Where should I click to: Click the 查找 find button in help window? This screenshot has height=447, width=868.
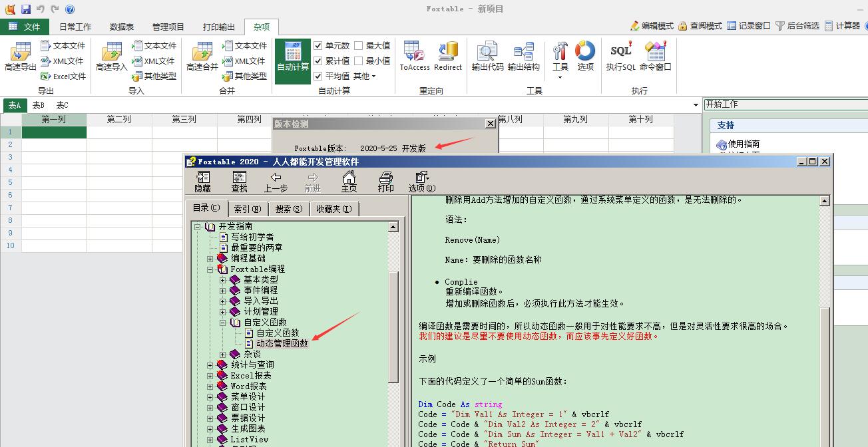pyautogui.click(x=239, y=182)
